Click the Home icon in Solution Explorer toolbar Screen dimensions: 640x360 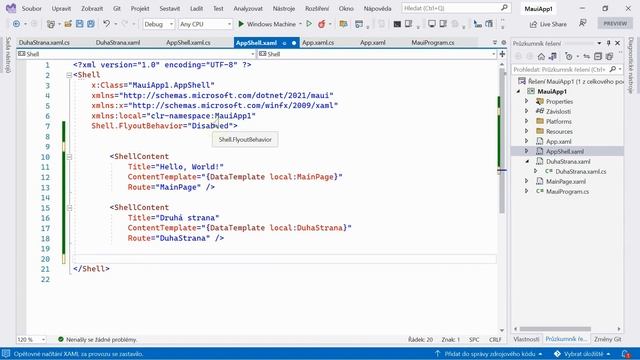(x=541, y=56)
